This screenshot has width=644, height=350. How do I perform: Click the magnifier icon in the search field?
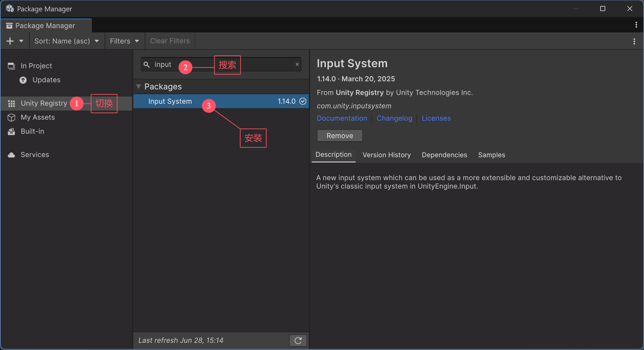147,65
